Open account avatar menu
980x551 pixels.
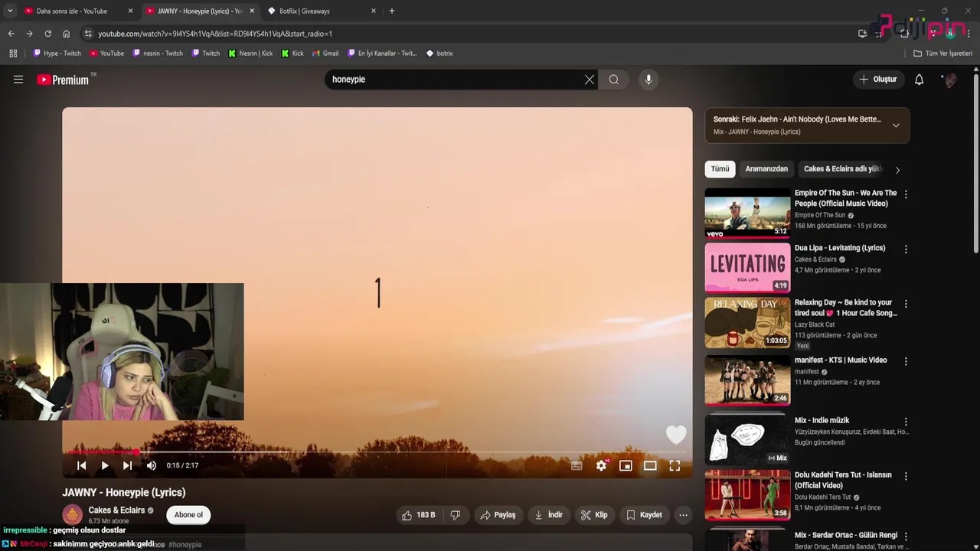coord(949,80)
